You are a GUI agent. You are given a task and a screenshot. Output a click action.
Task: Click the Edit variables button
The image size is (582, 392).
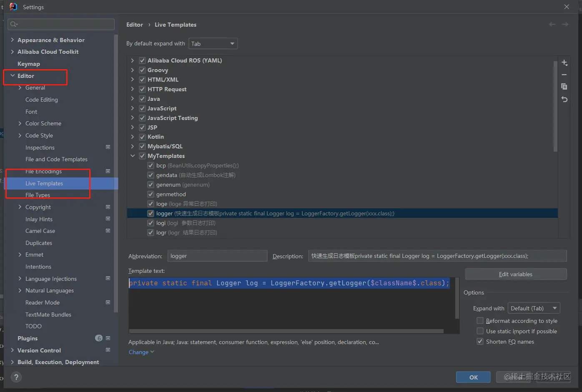[x=516, y=274]
